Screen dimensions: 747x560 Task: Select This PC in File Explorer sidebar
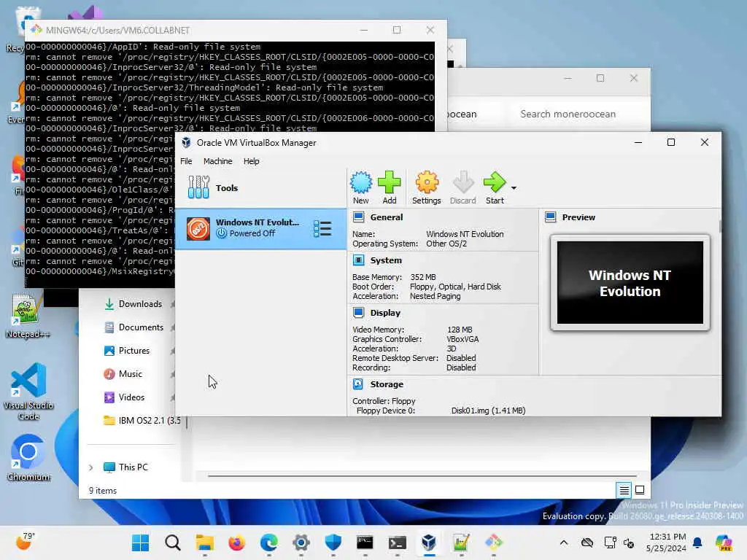point(133,467)
